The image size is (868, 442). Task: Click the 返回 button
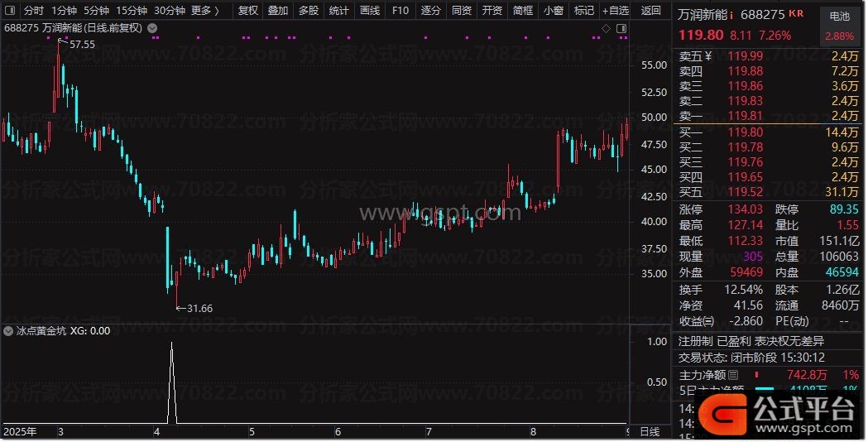651,11
